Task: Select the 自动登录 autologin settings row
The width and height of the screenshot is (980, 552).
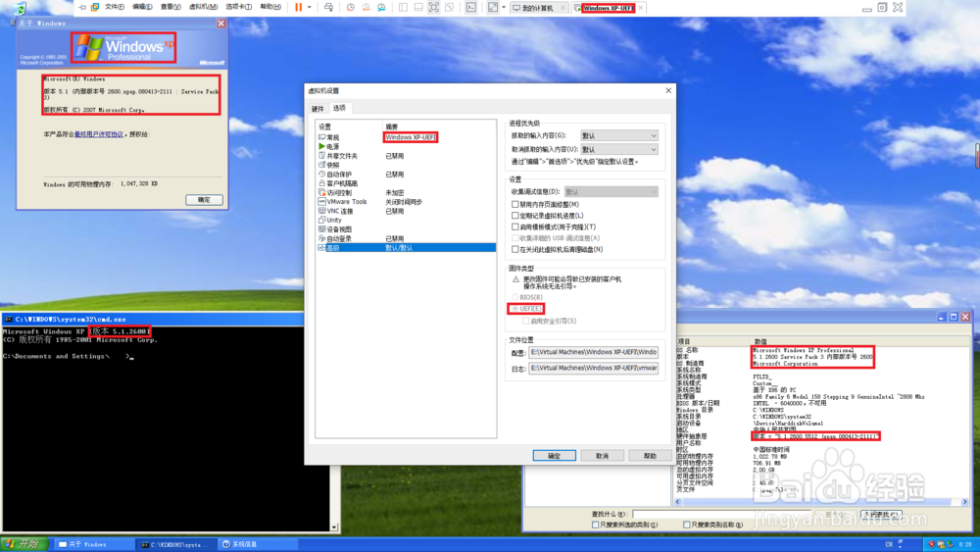Action: (x=407, y=239)
